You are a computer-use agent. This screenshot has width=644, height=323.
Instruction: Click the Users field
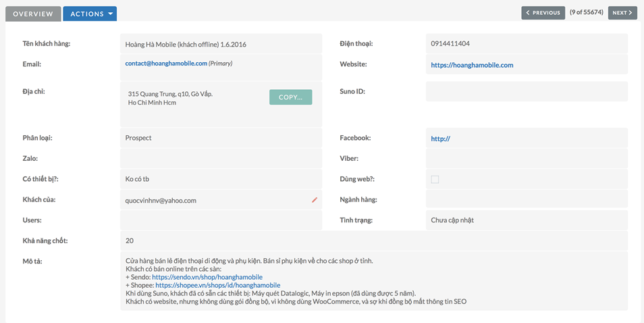pos(221,220)
